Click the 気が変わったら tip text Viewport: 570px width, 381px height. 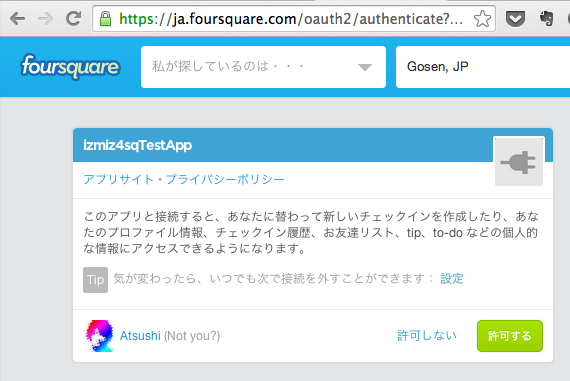[x=273, y=279]
